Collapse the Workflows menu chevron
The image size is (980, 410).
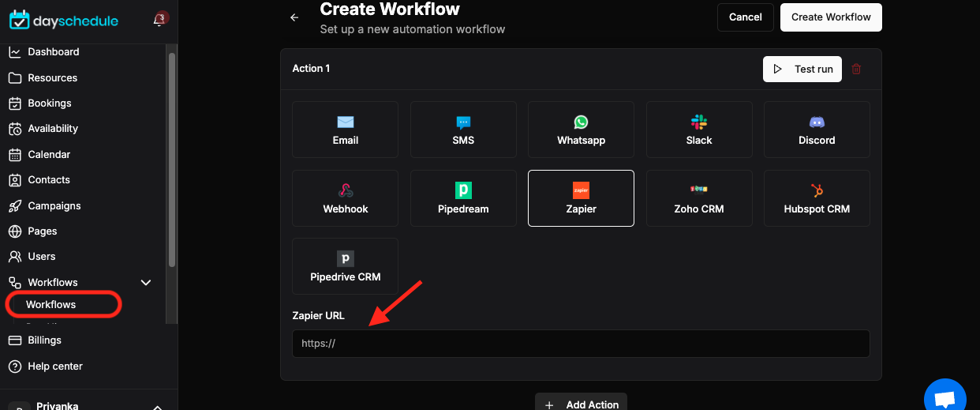coord(146,283)
